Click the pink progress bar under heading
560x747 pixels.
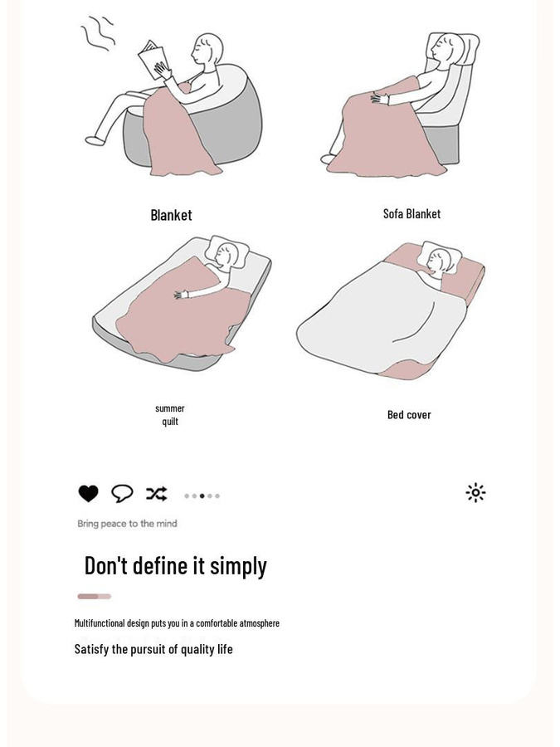95,597
